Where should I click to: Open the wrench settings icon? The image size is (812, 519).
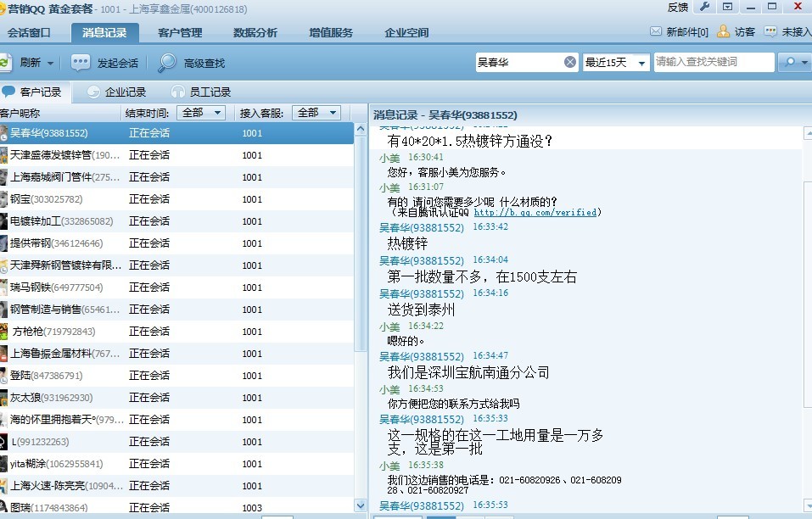[x=704, y=7]
